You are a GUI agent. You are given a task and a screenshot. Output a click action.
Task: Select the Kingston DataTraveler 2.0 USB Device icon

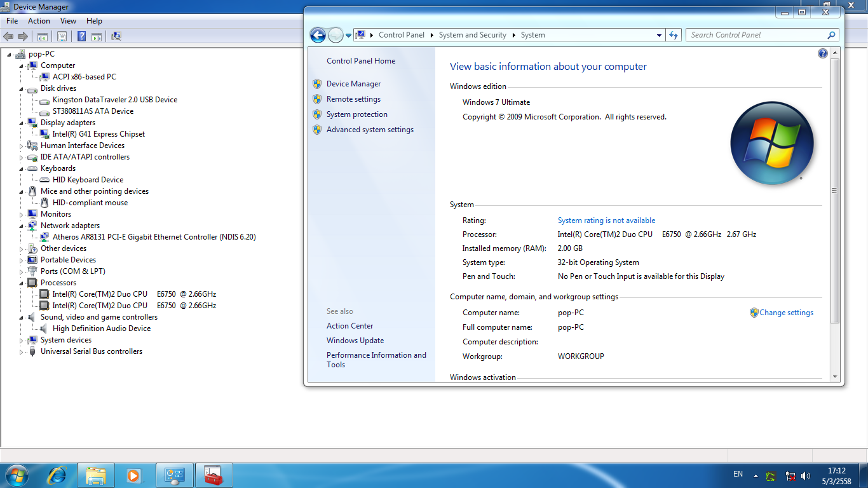point(44,100)
